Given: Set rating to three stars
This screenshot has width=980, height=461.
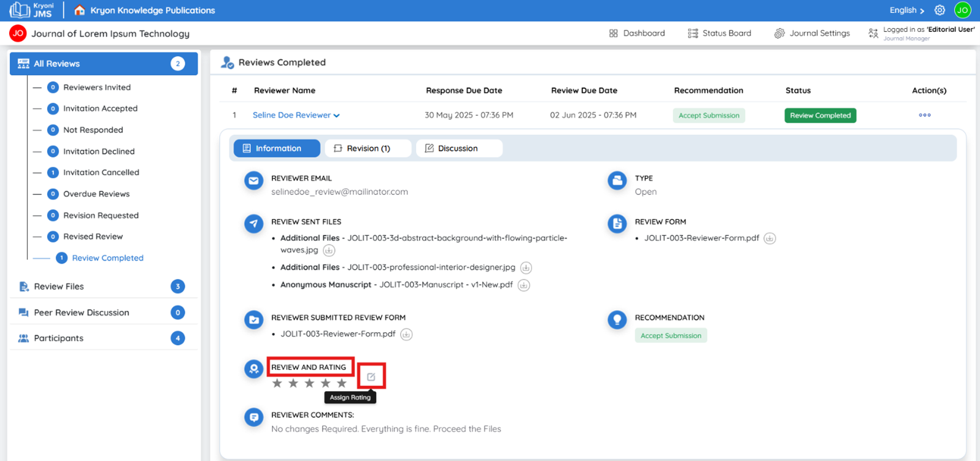Looking at the screenshot, I should 309,383.
